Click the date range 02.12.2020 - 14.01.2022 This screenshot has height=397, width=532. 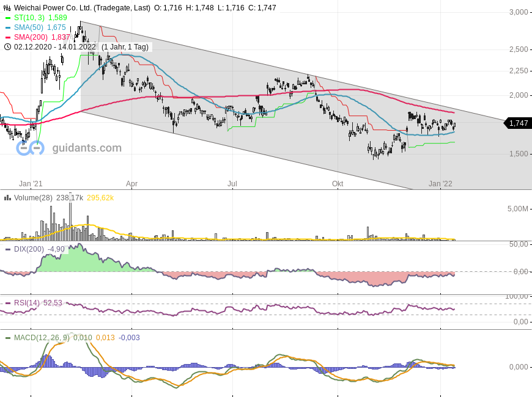click(55, 47)
